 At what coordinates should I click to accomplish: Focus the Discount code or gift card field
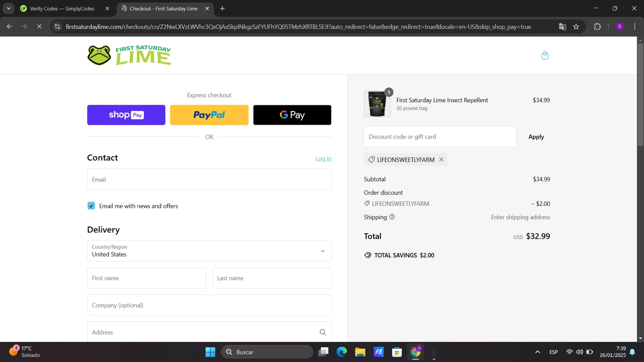440,137
